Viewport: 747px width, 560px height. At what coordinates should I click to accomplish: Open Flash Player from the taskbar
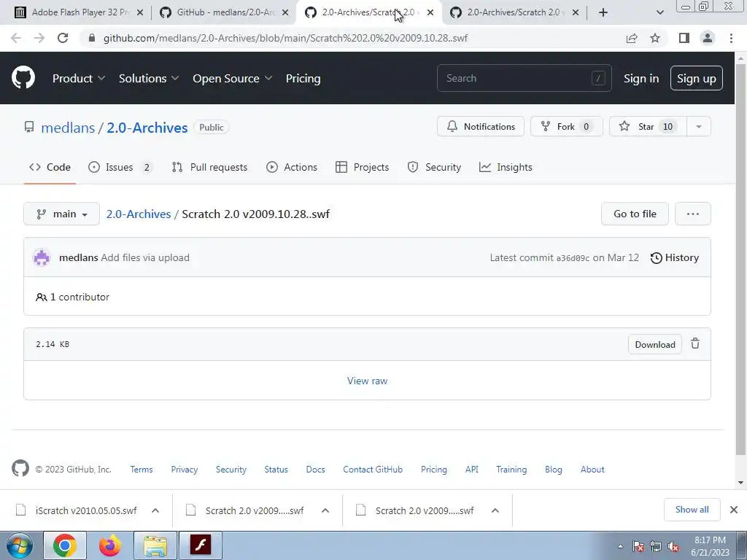pyautogui.click(x=200, y=545)
